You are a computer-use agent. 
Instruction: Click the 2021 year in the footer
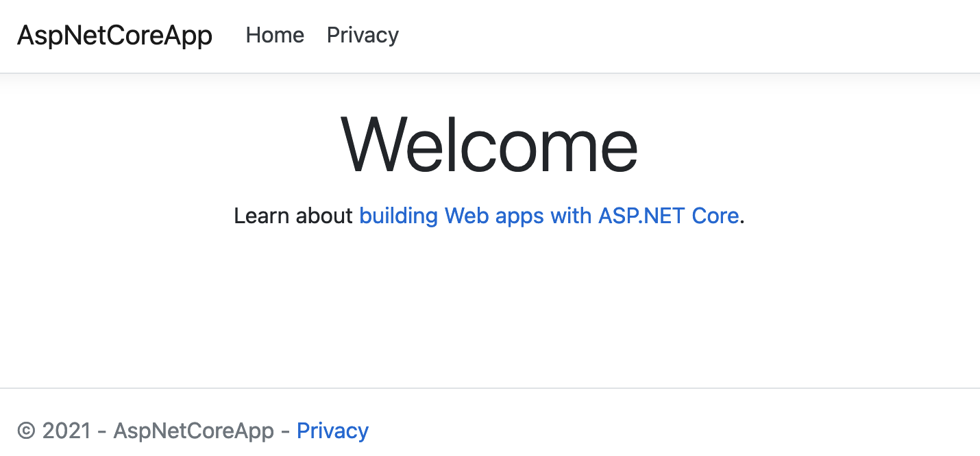click(66, 431)
